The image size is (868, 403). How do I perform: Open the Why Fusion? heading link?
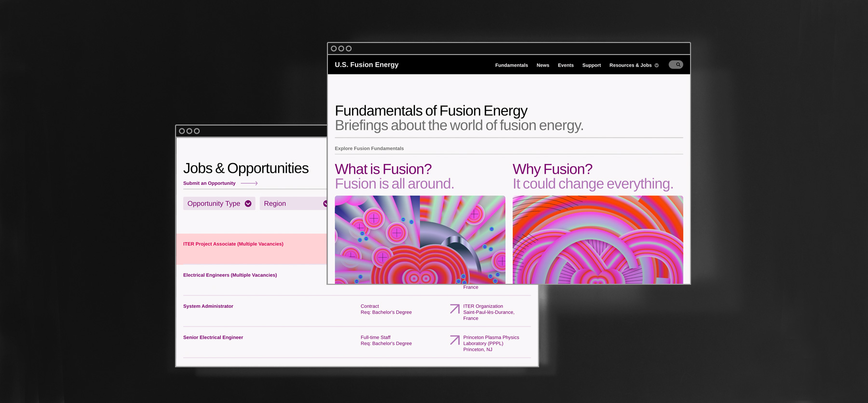tap(552, 169)
